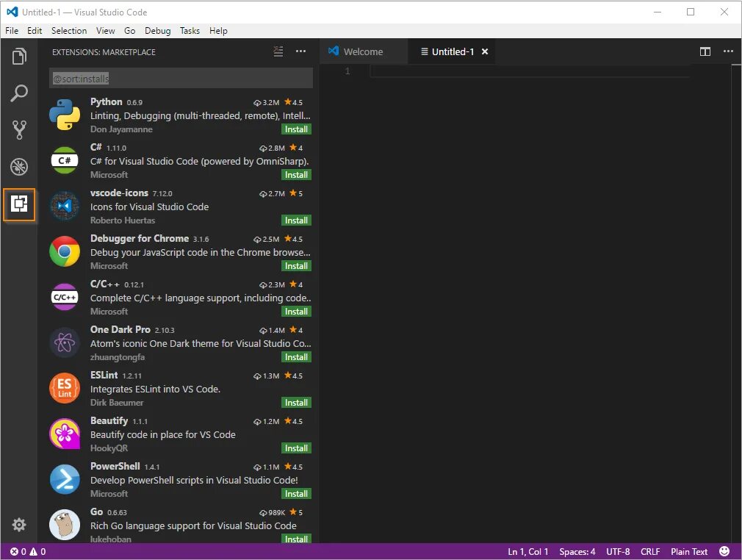This screenshot has height=560, width=742.
Task: Open the Source Control view
Action: click(19, 129)
